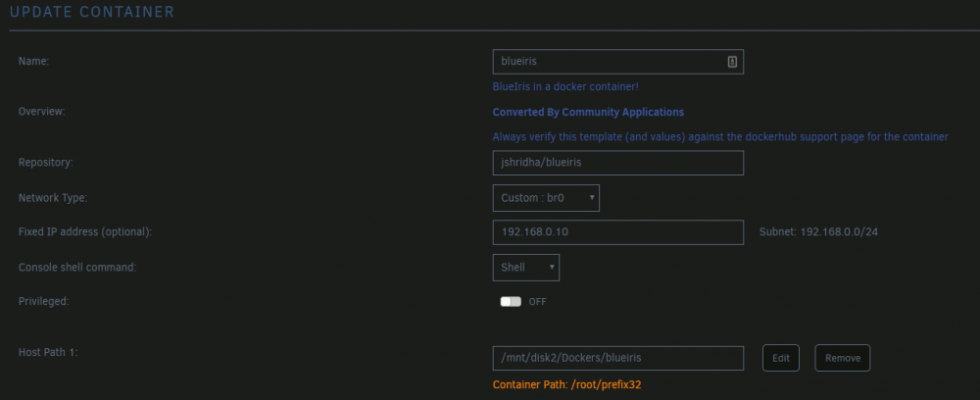Click 'Subnet: 192.168.0.0/24' text
Image resolution: width=980 pixels, height=400 pixels.
[819, 232]
